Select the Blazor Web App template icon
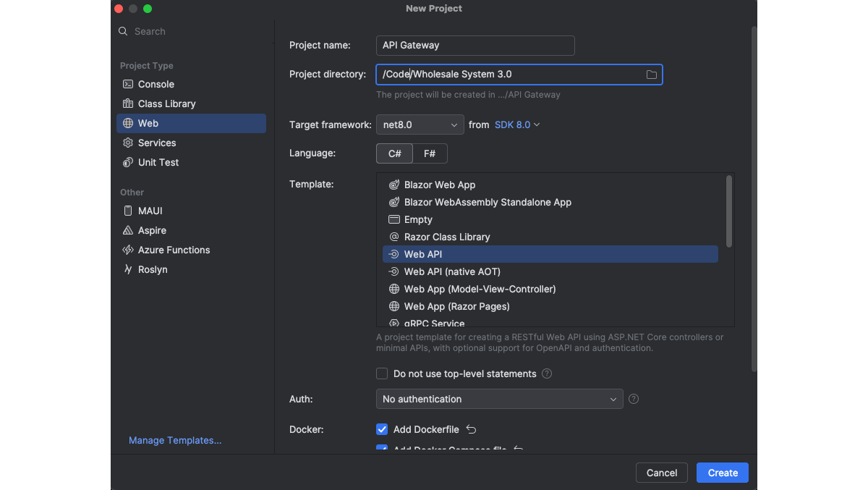Screen dimensions: 868x490 click(x=394, y=185)
